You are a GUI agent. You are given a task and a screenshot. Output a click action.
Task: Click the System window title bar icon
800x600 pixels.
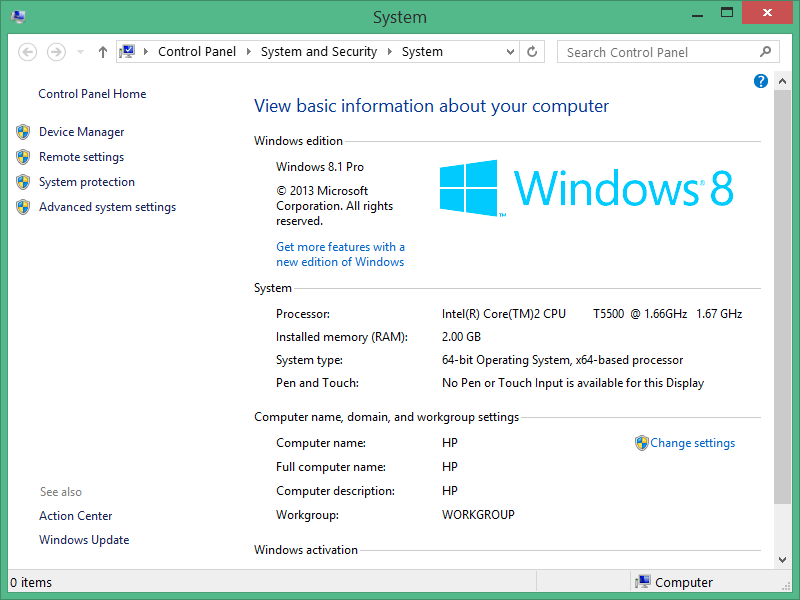[x=18, y=17]
